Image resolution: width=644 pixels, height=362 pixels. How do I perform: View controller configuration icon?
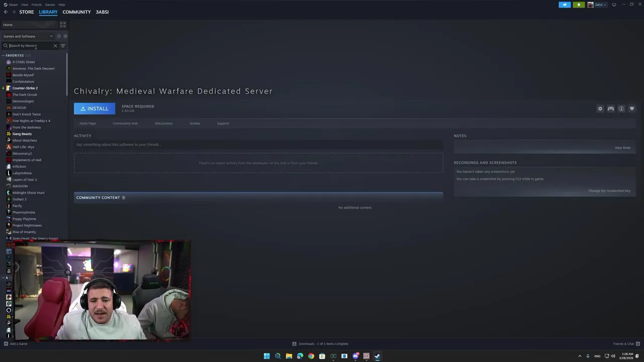point(610,109)
